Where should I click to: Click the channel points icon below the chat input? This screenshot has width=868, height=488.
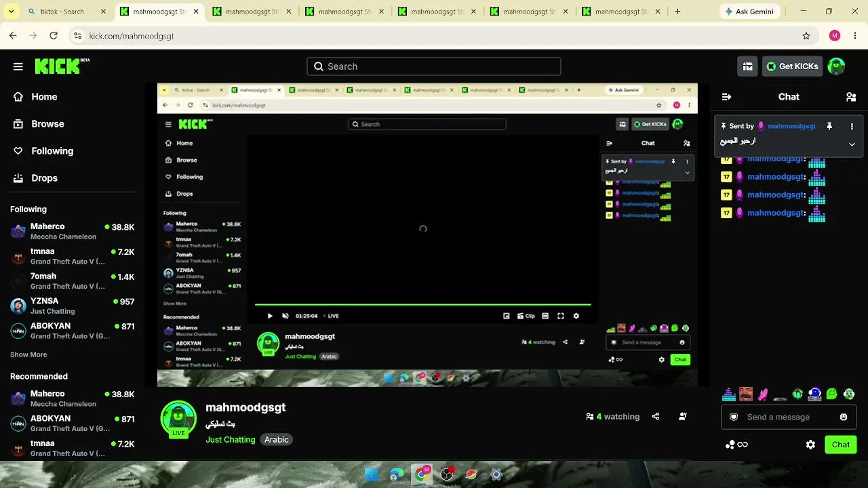(736, 445)
